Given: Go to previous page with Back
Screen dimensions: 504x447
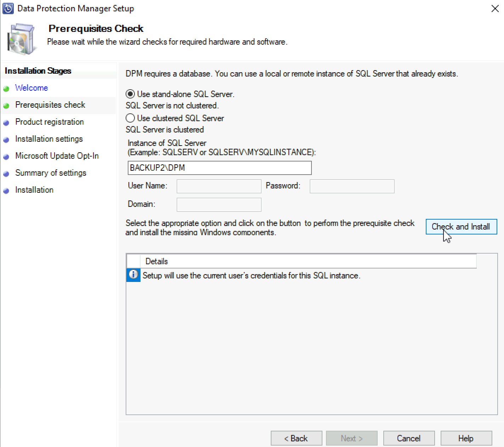Looking at the screenshot, I should coord(296,438).
